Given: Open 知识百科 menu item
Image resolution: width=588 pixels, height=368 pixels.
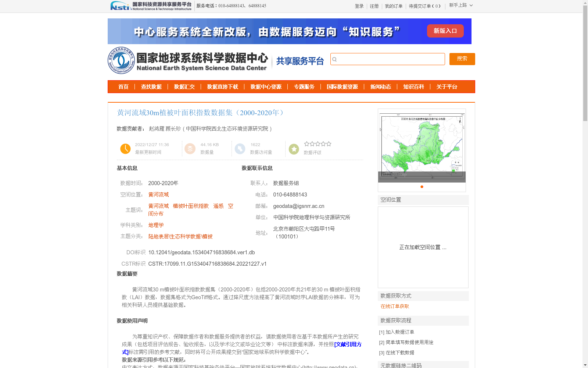Looking at the screenshot, I should pos(414,87).
